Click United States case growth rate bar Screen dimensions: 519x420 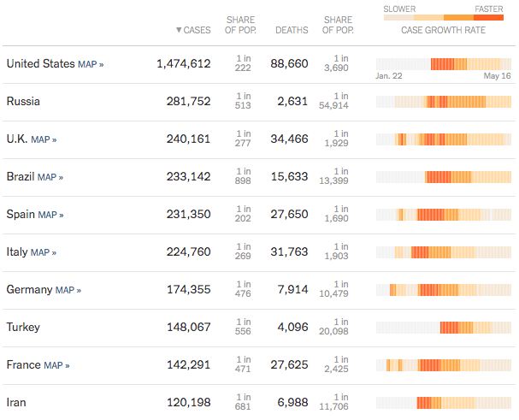(444, 64)
